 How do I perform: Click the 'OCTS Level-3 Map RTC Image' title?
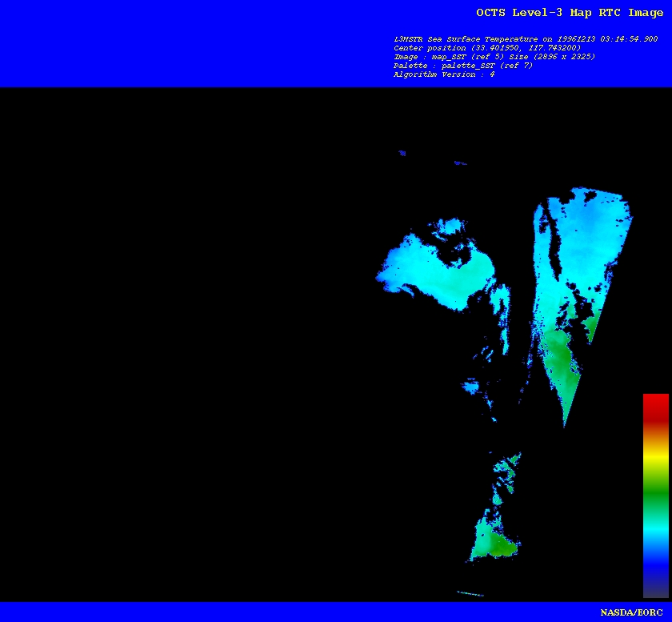click(x=569, y=13)
